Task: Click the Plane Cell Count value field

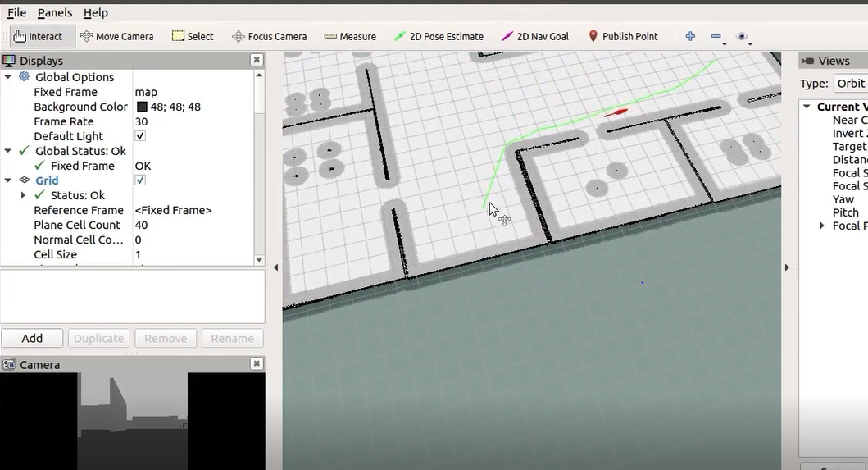Action: click(193, 225)
